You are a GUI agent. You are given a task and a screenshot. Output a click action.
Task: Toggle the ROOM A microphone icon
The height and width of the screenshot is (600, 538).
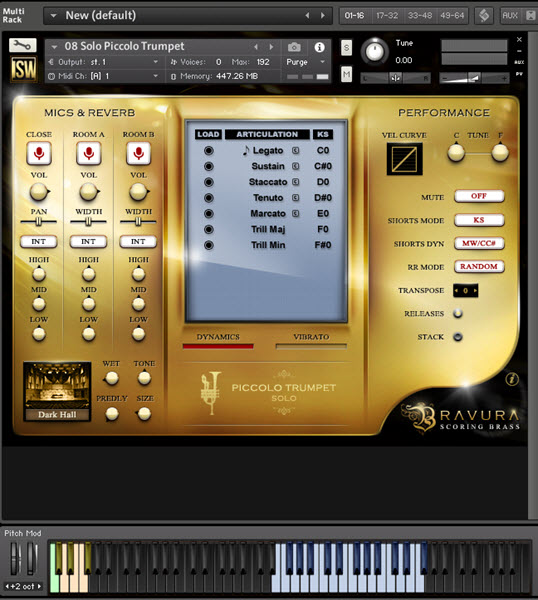click(88, 153)
